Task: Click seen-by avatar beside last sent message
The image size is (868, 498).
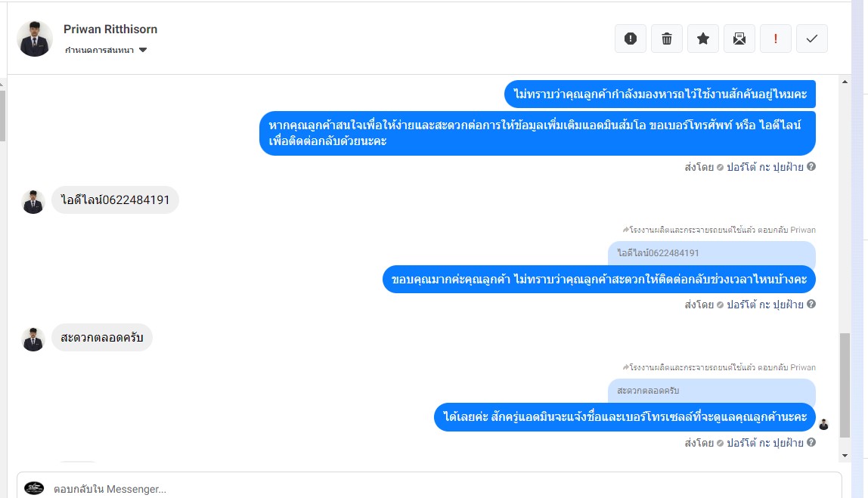Action: pyautogui.click(x=824, y=424)
